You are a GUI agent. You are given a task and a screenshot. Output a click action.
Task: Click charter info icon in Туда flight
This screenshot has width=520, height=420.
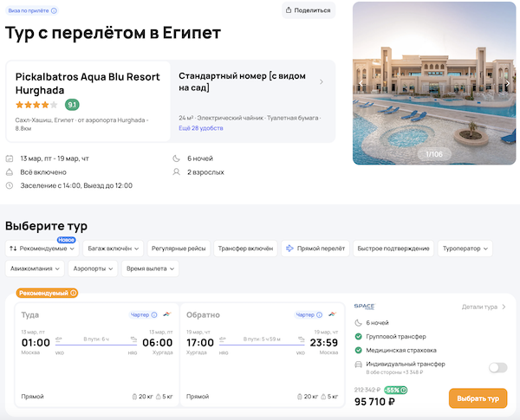(x=154, y=315)
